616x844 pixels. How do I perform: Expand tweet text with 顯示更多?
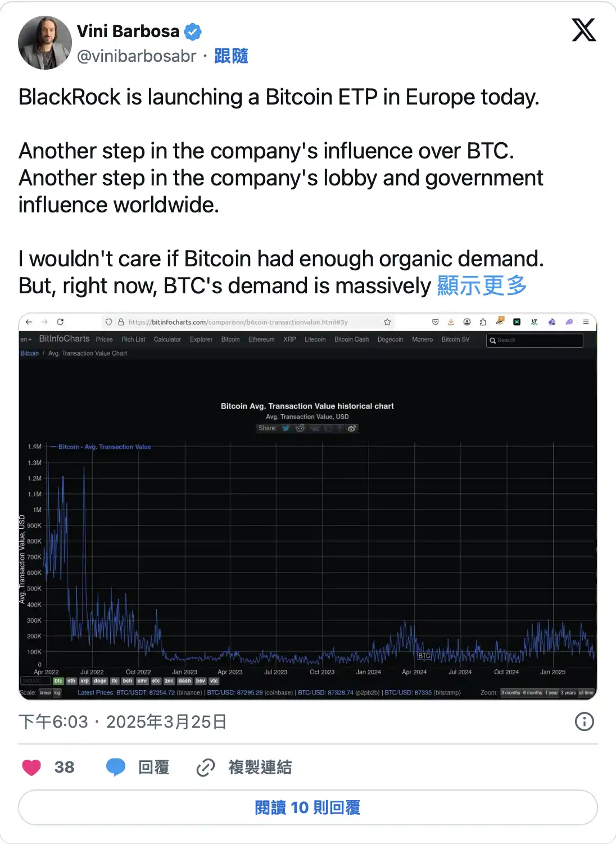click(x=482, y=285)
